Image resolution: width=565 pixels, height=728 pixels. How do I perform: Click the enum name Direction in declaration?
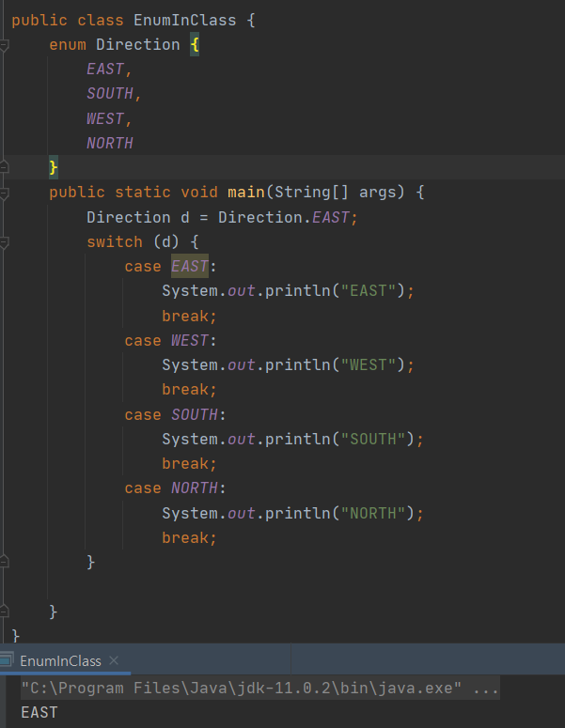[x=138, y=44]
